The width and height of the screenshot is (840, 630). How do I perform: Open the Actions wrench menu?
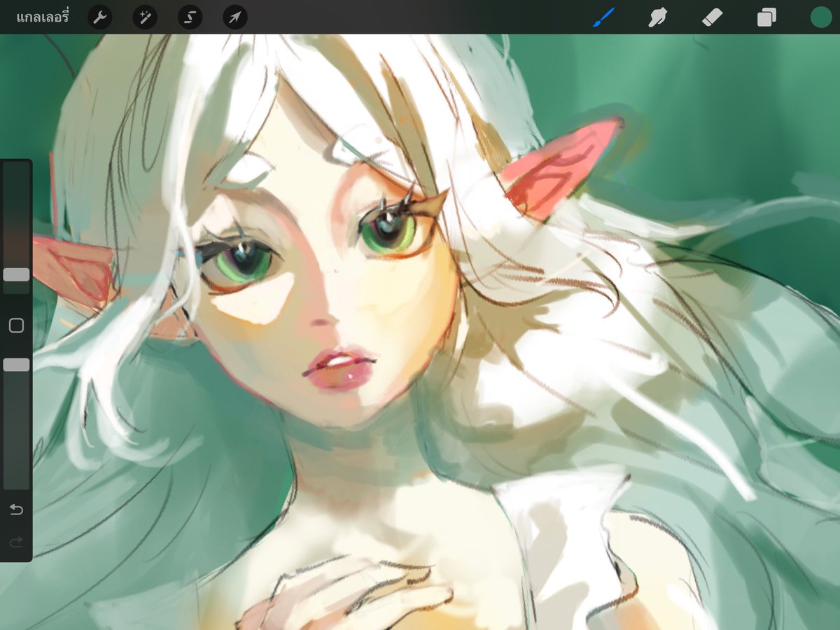(x=100, y=17)
